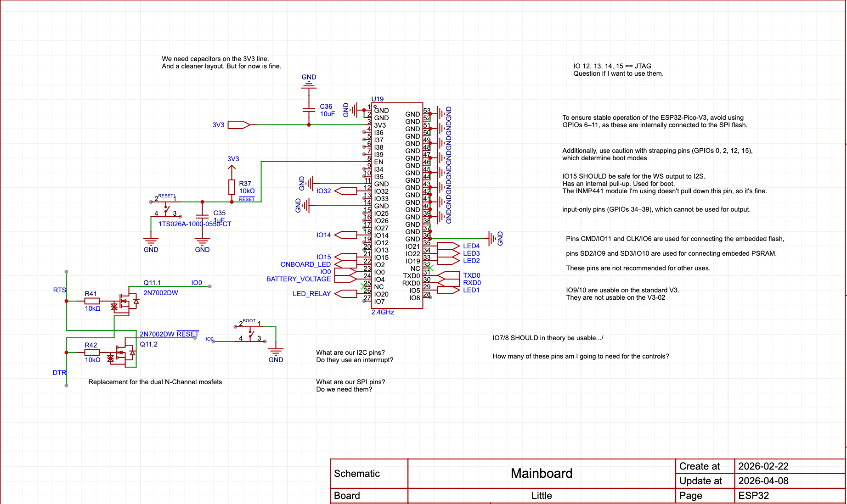Click the IO15 net port
This screenshot has height=504, width=847.
(345, 257)
